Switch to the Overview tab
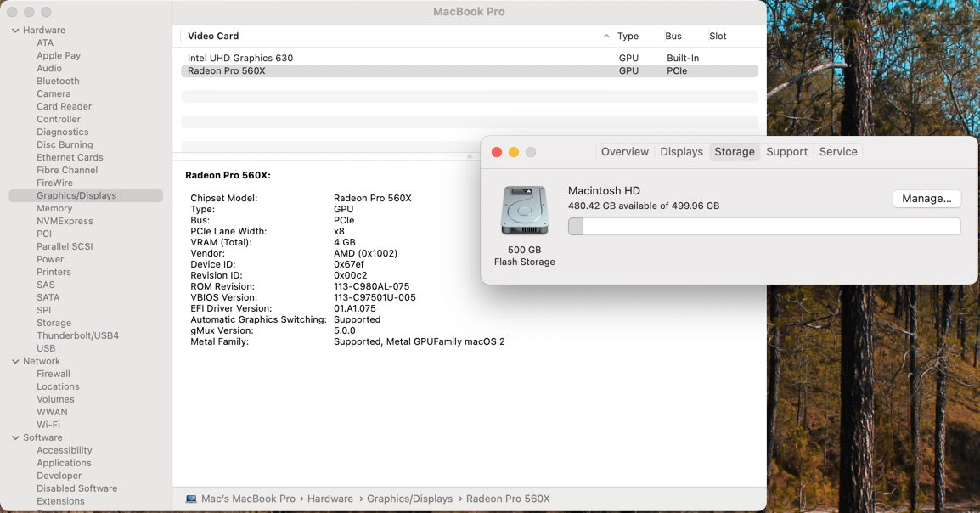The height and width of the screenshot is (513, 980). coord(625,151)
